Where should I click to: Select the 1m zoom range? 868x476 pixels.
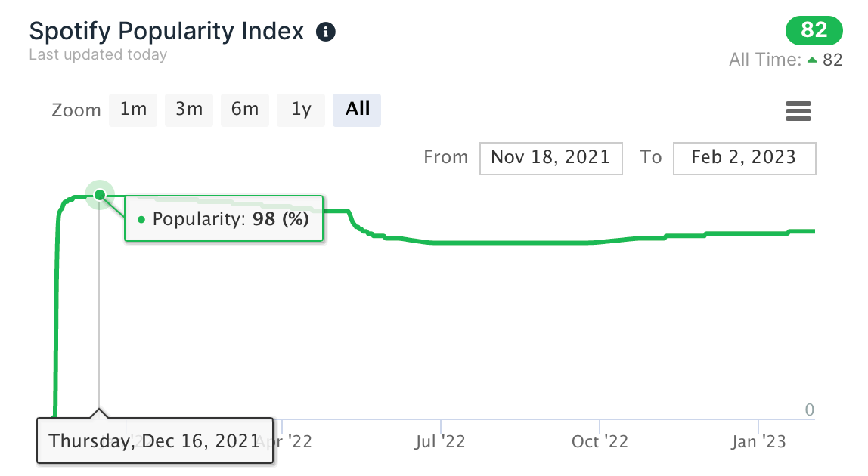[x=133, y=110]
